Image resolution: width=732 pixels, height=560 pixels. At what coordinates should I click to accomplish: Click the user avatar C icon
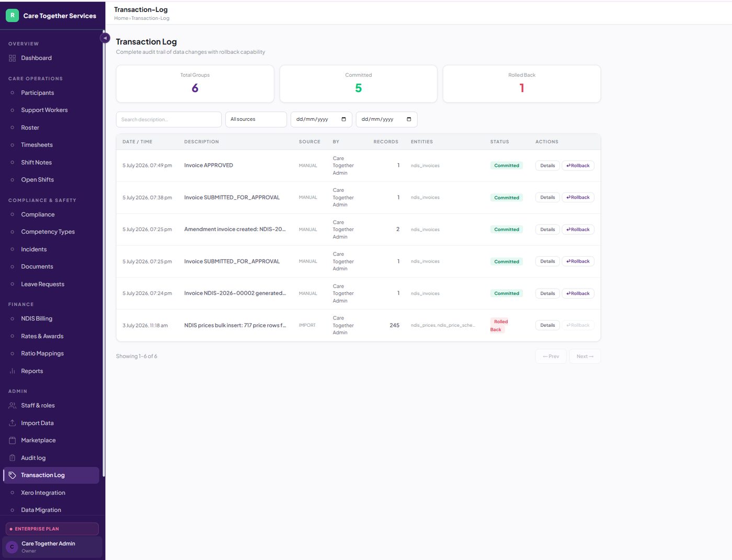pyautogui.click(x=12, y=547)
